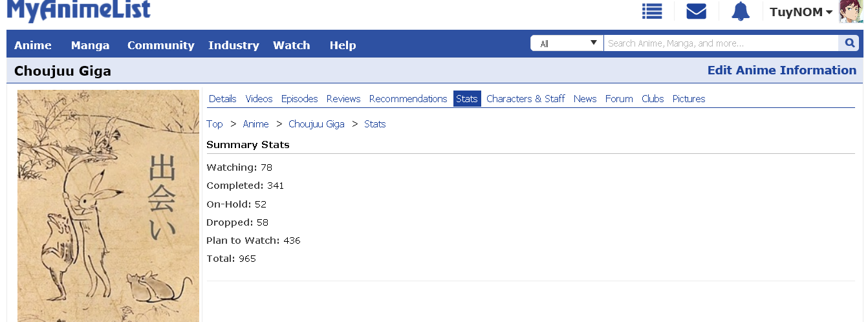Viewport: 868px width, 322px height.
Task: Click the Choujuu Giga cover image
Action: coord(108,206)
